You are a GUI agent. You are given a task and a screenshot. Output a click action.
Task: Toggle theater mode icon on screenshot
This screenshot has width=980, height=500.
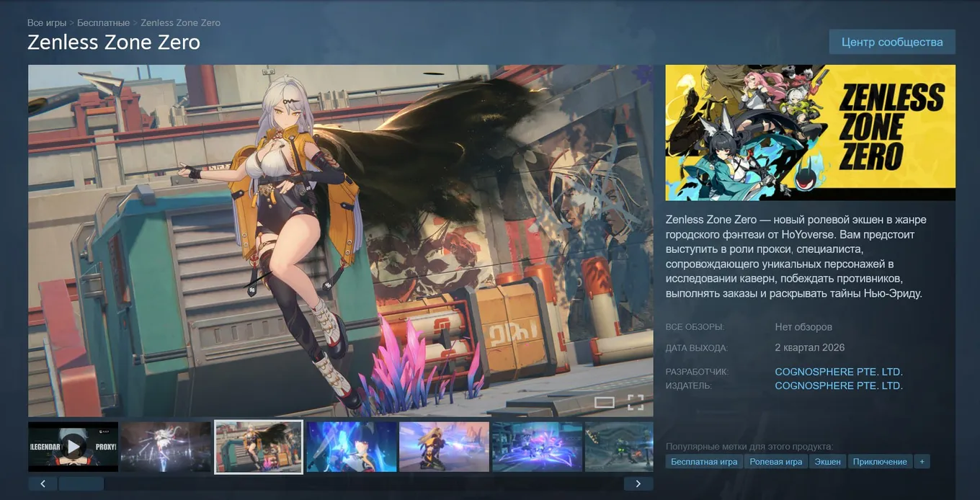pos(605,402)
